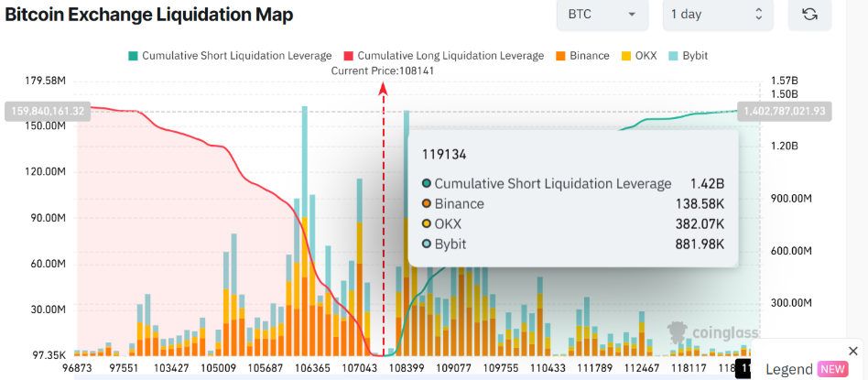
Task: Click the orange Binance color swatch
Action: (559, 56)
